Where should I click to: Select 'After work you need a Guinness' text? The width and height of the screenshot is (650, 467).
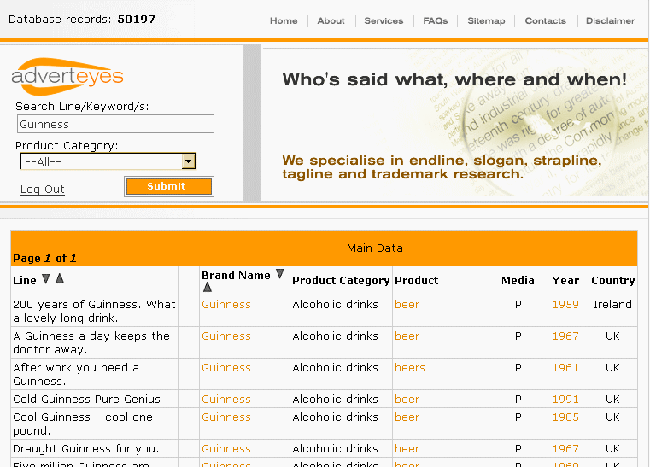76,374
